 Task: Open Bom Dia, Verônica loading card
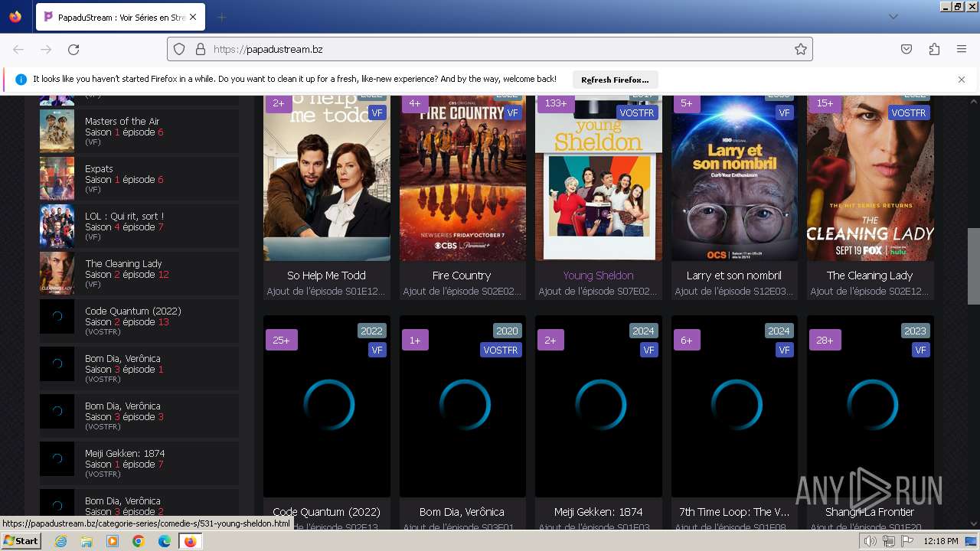[x=462, y=406]
